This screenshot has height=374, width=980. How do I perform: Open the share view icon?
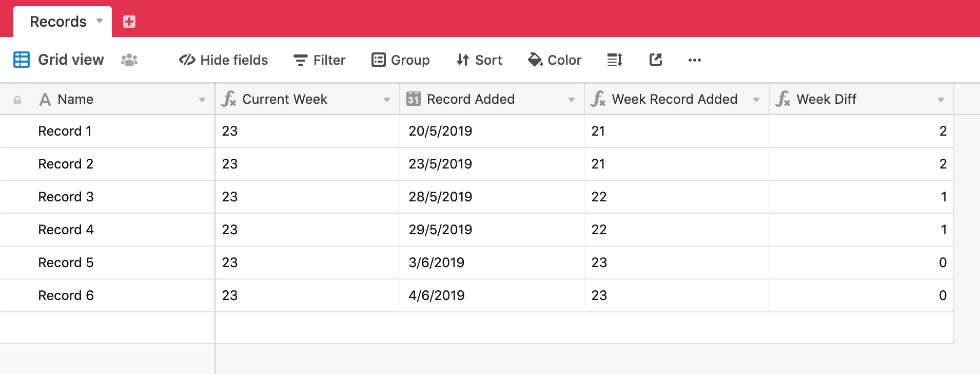[x=656, y=60]
